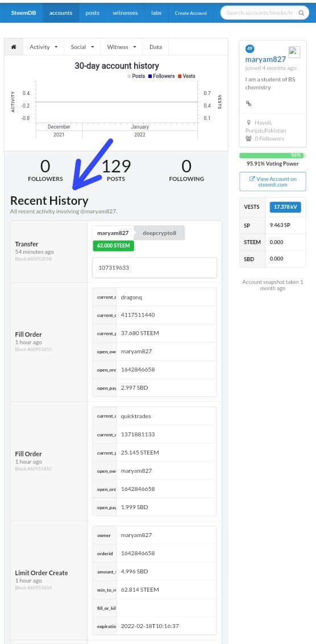Click the 2.997 SBD value
316x644 pixels.
tap(134, 388)
